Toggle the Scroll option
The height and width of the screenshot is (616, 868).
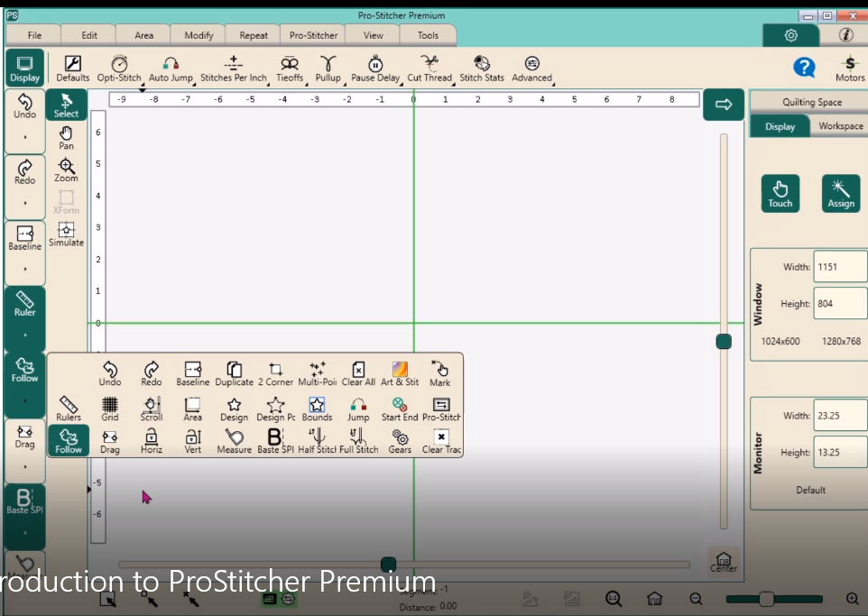point(151,409)
